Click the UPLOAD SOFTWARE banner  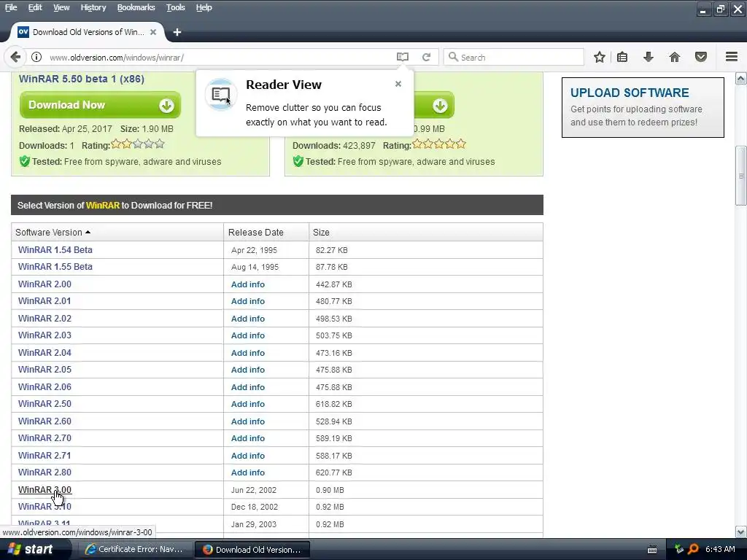[643, 108]
